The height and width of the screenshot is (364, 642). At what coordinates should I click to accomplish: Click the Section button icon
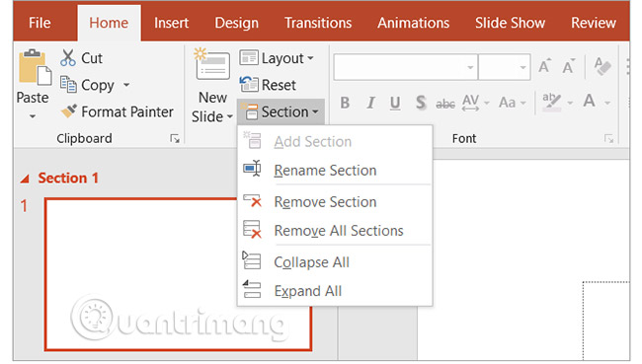tap(249, 111)
